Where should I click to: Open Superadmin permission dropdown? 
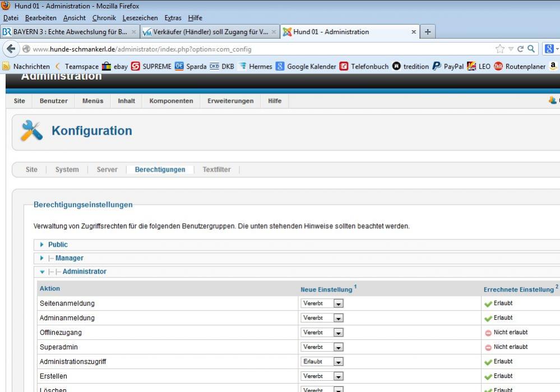click(x=322, y=347)
